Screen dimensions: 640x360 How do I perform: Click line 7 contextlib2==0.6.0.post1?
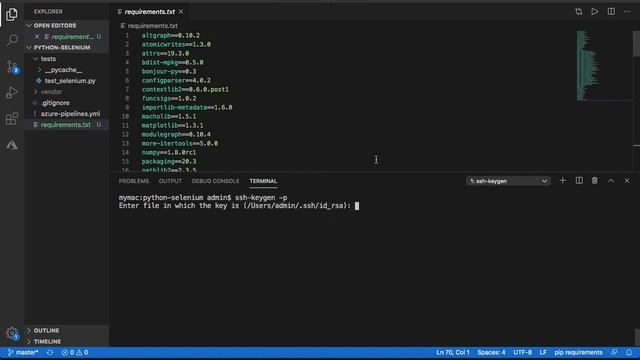[185, 89]
